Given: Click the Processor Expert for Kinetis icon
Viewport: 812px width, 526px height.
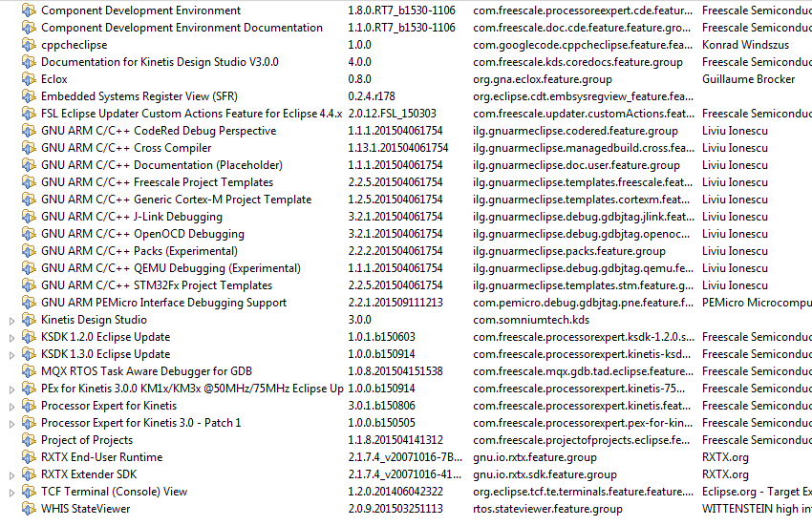Looking at the screenshot, I should (29, 406).
